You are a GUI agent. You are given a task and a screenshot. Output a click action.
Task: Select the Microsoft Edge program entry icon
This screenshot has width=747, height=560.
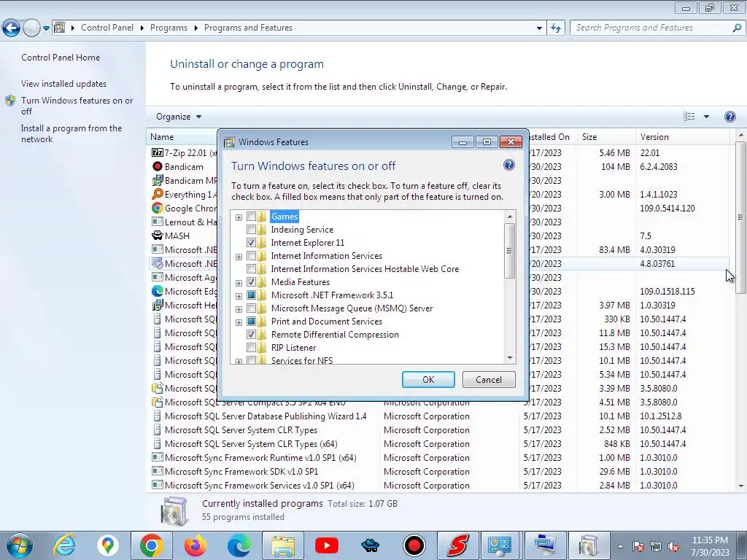(x=158, y=290)
